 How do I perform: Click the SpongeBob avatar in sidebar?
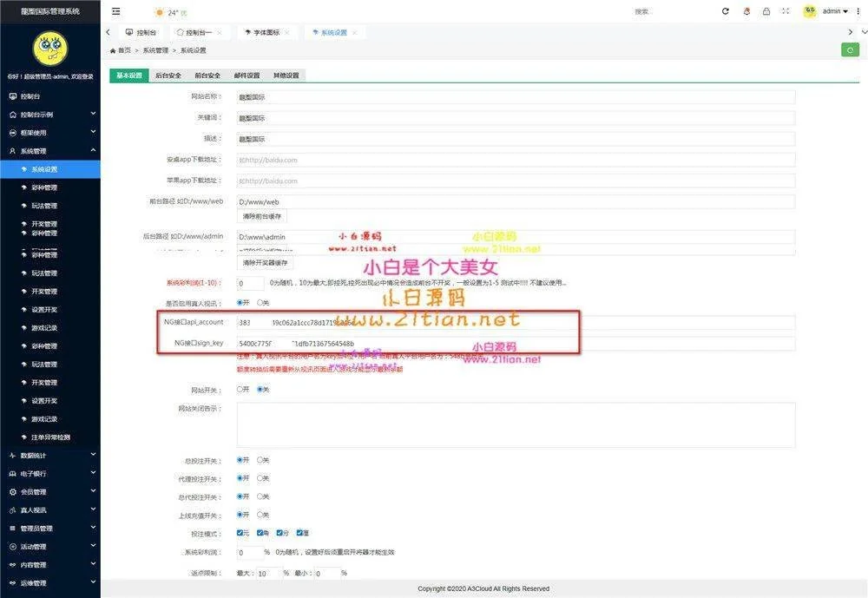pyautogui.click(x=50, y=49)
